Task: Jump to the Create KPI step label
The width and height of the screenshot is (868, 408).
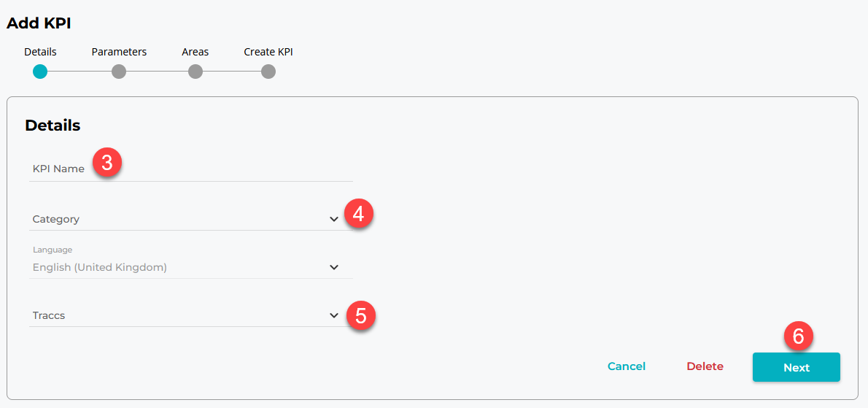Action: pos(268,52)
